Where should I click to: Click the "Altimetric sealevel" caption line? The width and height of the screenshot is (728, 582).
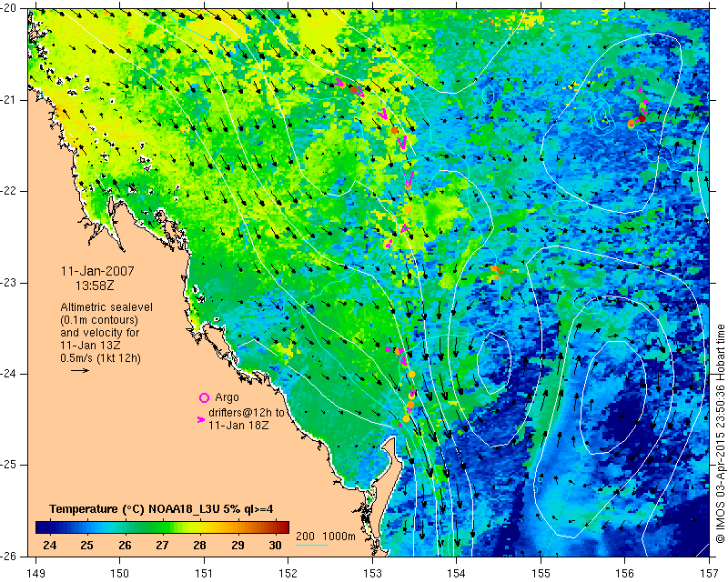tap(106, 307)
